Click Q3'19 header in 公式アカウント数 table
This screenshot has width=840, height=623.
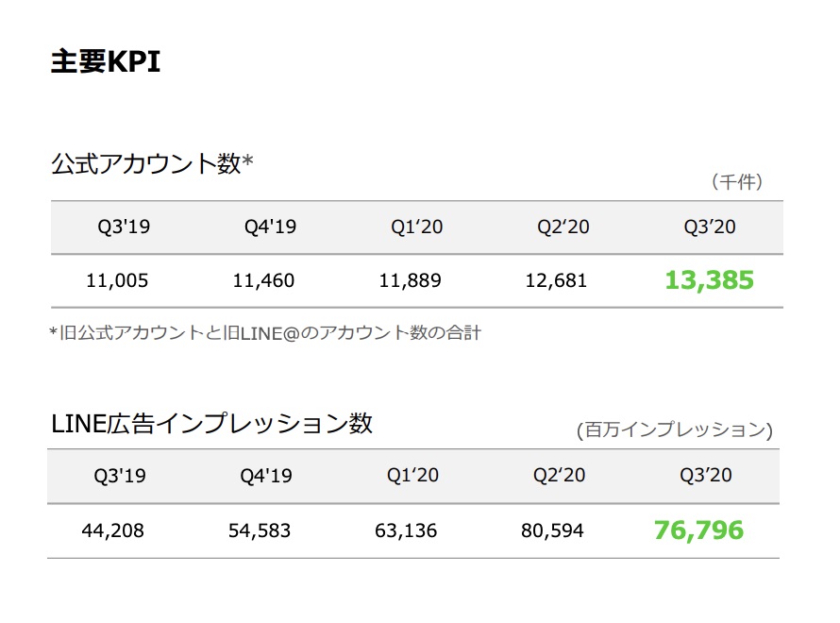pos(124,227)
